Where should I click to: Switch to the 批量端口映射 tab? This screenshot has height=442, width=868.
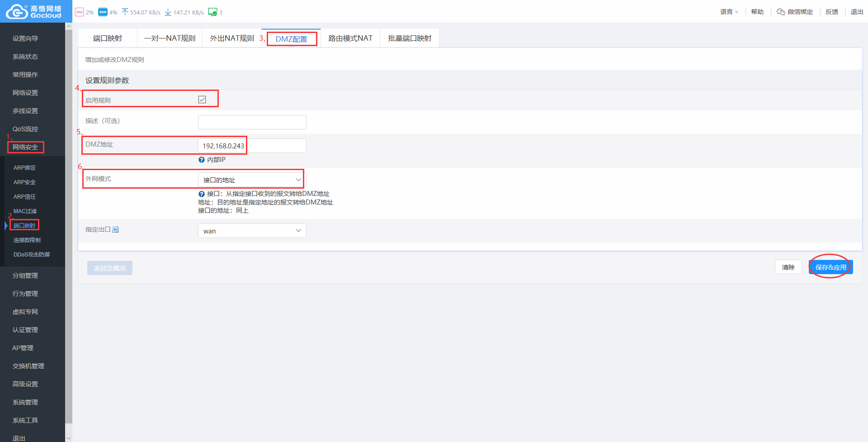pyautogui.click(x=410, y=38)
